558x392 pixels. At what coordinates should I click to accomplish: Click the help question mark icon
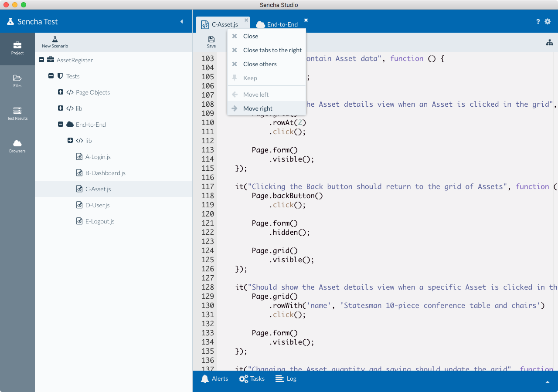(538, 21)
